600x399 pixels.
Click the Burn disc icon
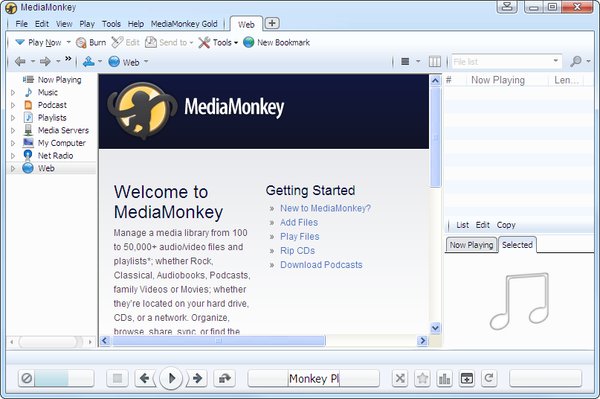(81, 42)
